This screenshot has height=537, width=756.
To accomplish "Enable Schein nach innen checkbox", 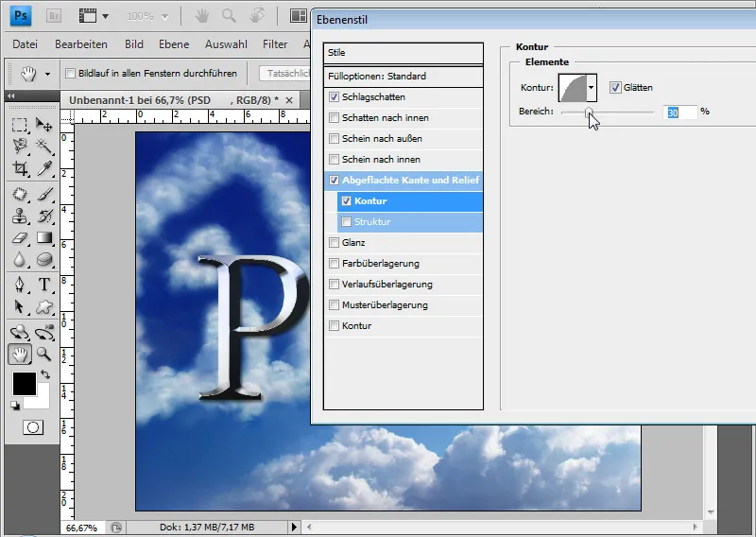I will click(x=334, y=159).
